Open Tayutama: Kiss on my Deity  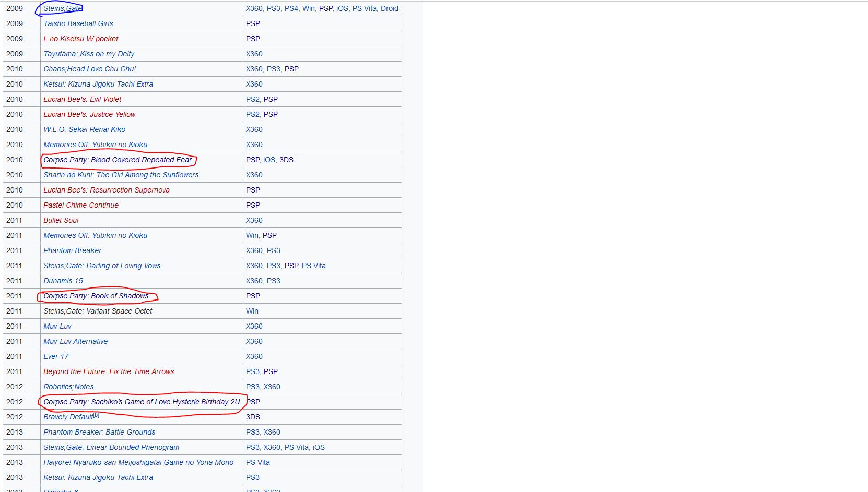(89, 54)
